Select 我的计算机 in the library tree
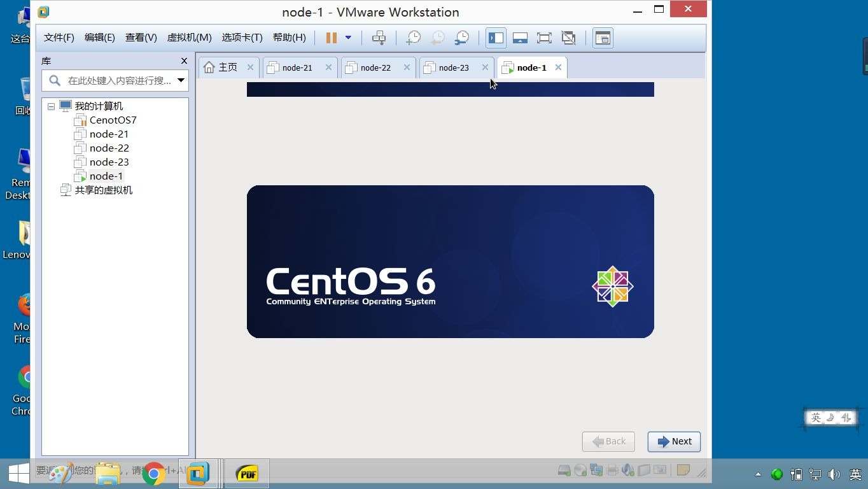This screenshot has width=868, height=489. pyautogui.click(x=99, y=106)
